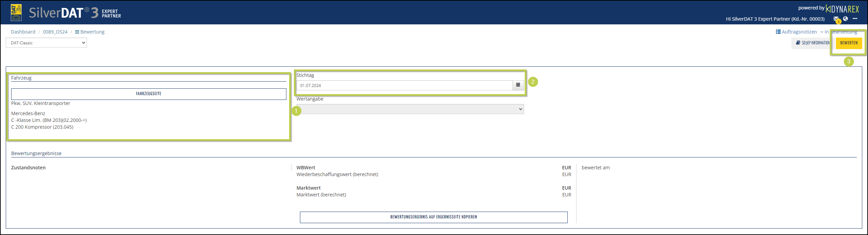Open Auftragsnotizen notes

click(x=799, y=32)
